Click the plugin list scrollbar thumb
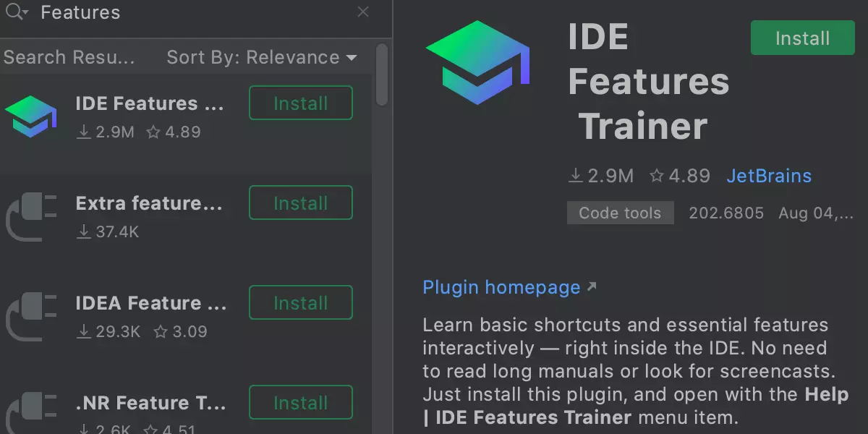Image resolution: width=868 pixels, height=434 pixels. pyautogui.click(x=382, y=75)
